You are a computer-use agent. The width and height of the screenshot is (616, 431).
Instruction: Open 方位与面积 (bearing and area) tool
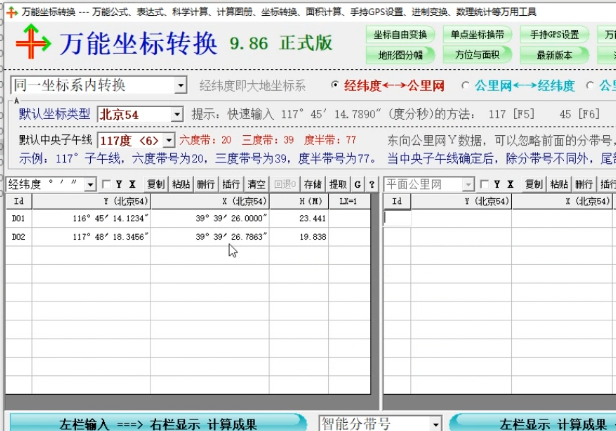coord(477,55)
